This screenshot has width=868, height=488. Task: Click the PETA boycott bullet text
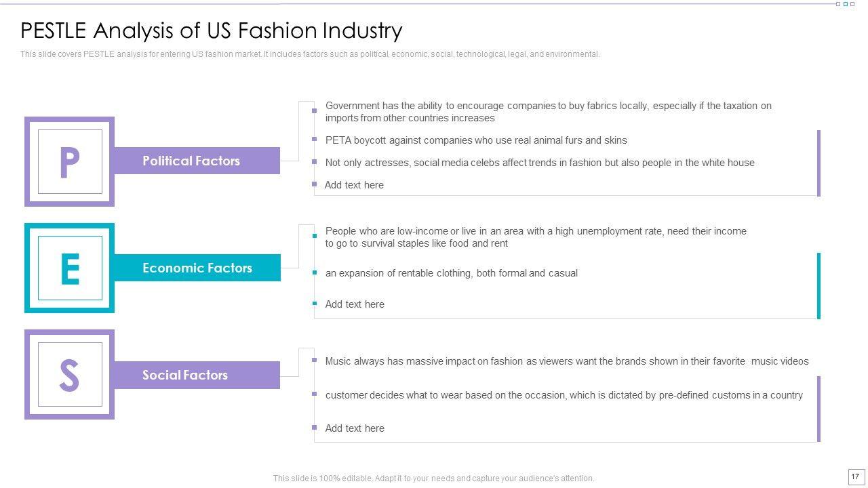coord(476,140)
